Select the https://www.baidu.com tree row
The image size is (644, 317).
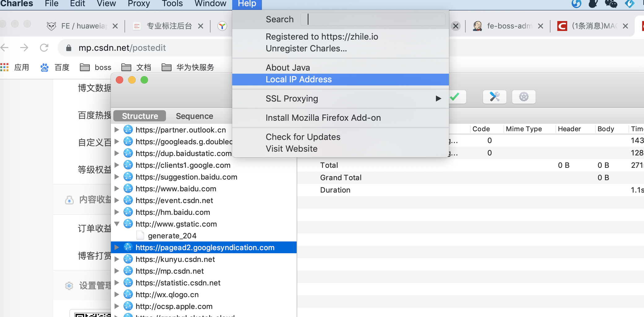point(204,189)
